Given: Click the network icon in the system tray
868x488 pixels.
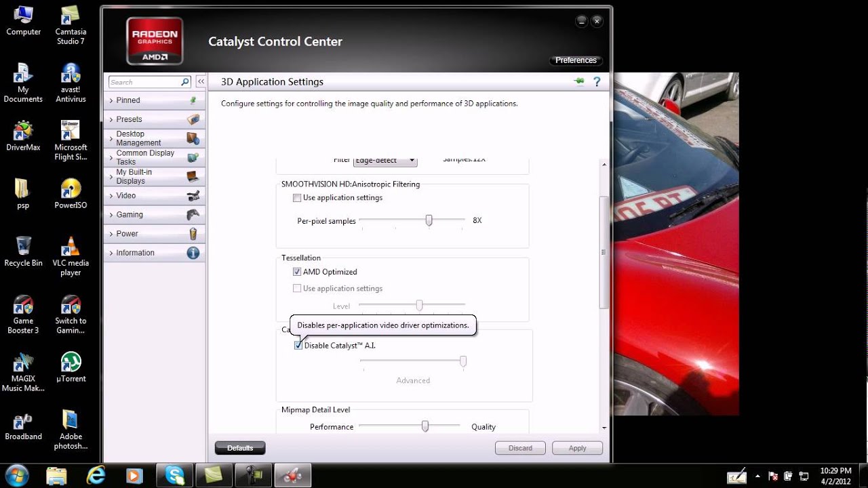Looking at the screenshot, I should point(804,476).
